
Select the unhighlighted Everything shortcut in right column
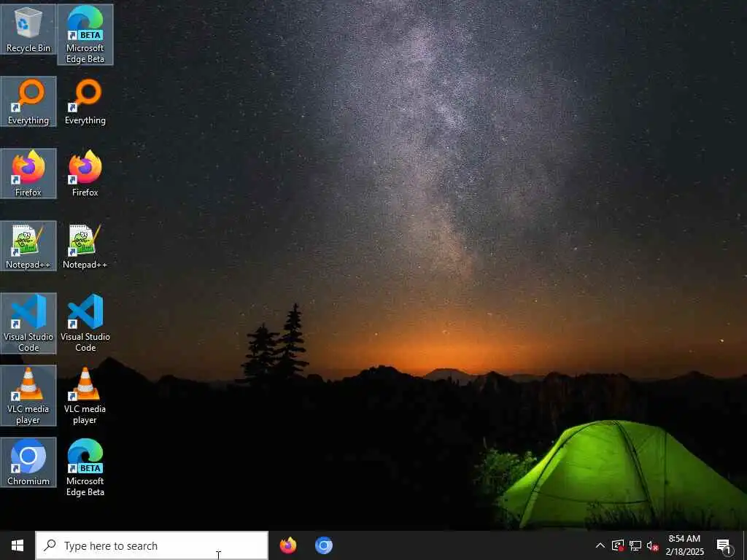coord(85,101)
